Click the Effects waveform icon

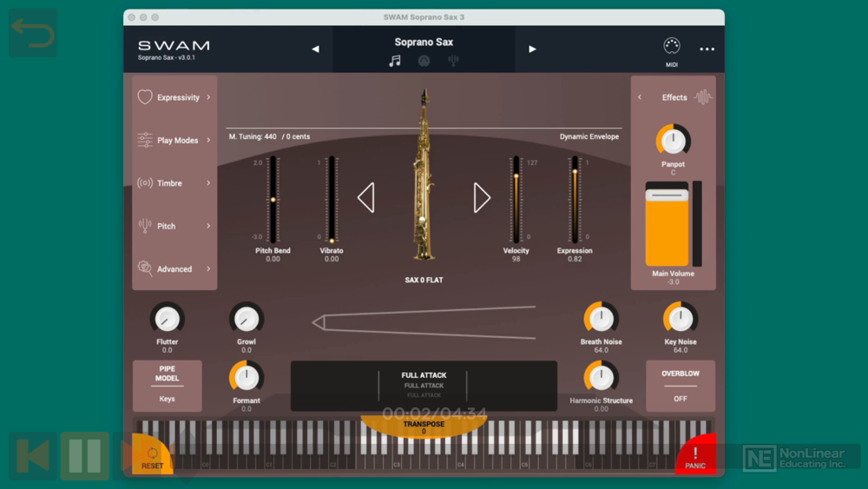pos(703,97)
